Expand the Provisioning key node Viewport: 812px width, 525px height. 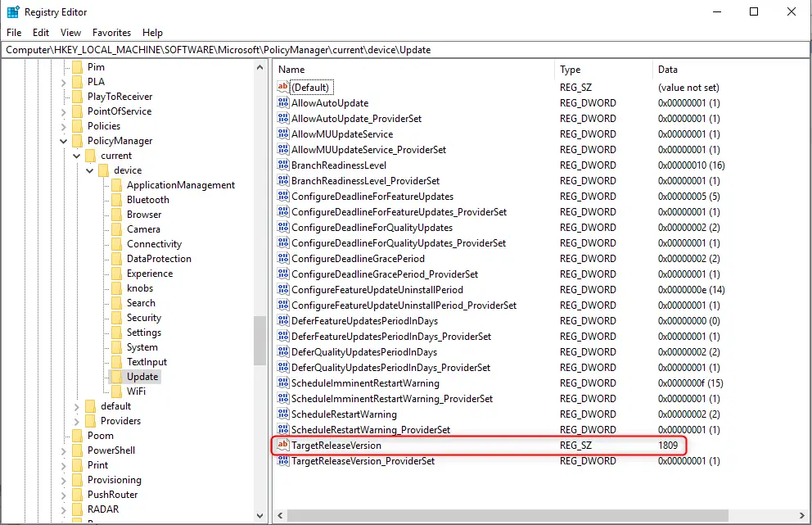[x=63, y=480]
